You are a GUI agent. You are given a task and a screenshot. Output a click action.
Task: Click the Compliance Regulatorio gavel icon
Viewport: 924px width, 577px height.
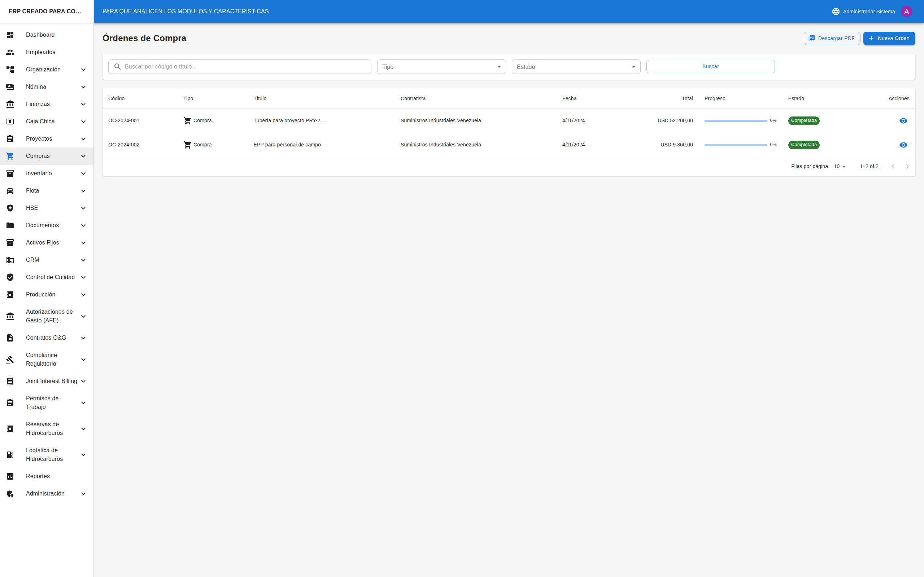(10, 360)
